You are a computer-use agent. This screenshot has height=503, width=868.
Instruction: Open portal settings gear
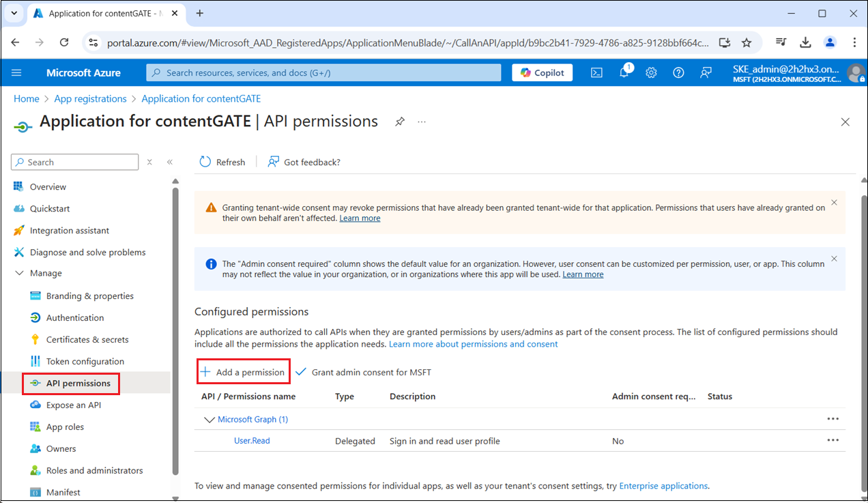coord(651,73)
